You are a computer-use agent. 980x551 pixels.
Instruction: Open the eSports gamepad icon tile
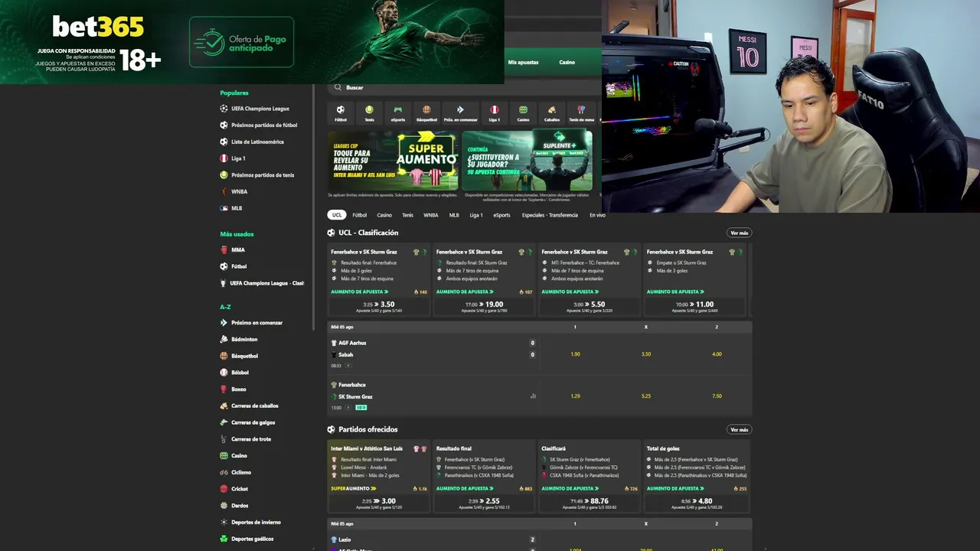(x=398, y=112)
